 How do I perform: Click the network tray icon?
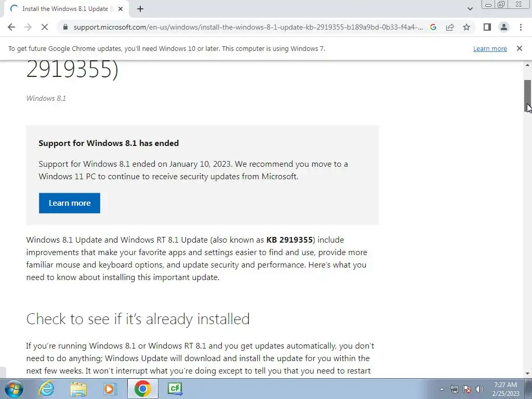[454, 389]
